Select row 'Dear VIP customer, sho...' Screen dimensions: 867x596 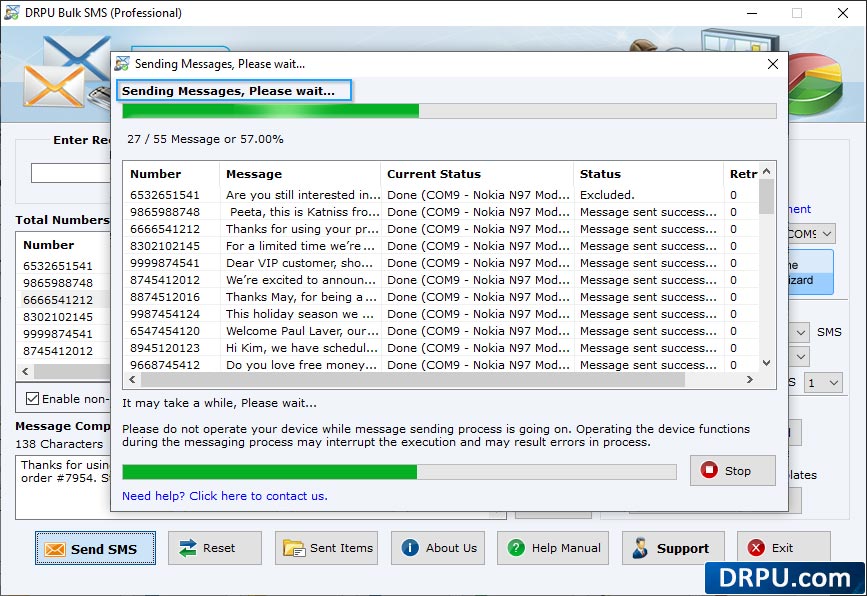[442, 263]
